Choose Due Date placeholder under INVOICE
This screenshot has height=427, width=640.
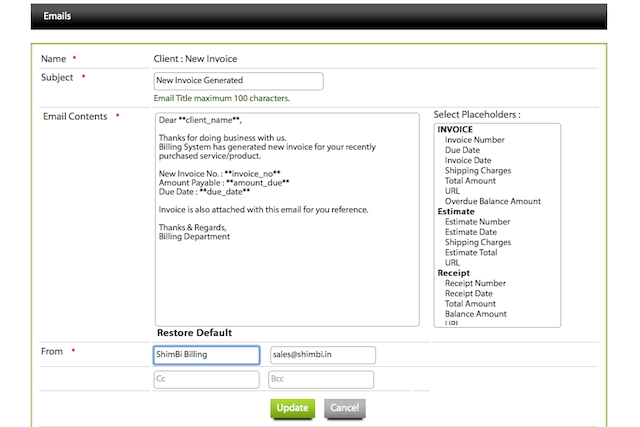[465, 150]
